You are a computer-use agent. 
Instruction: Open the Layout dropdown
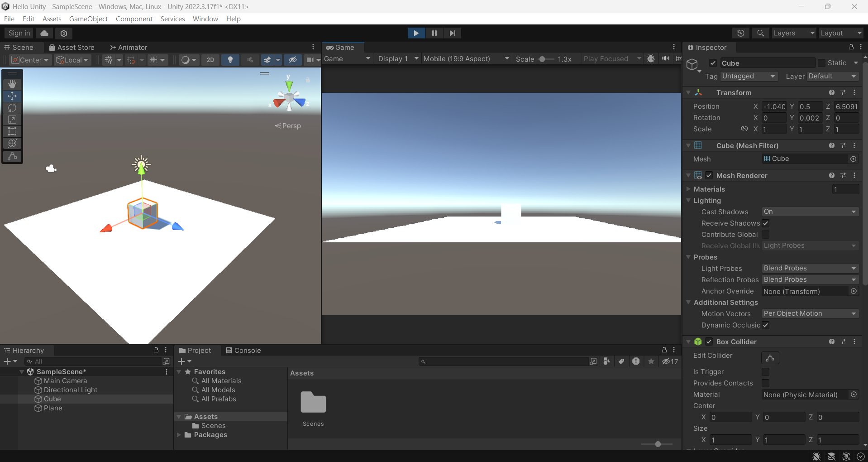tap(841, 33)
